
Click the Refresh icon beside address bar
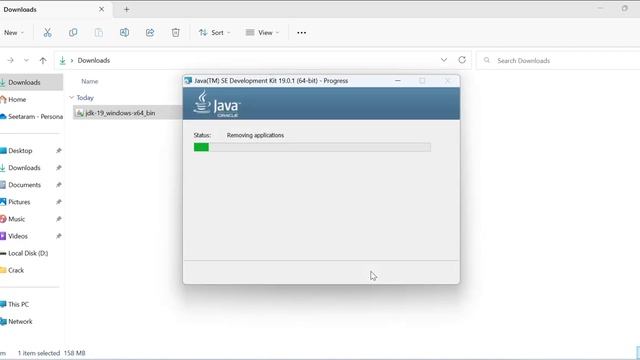click(462, 60)
